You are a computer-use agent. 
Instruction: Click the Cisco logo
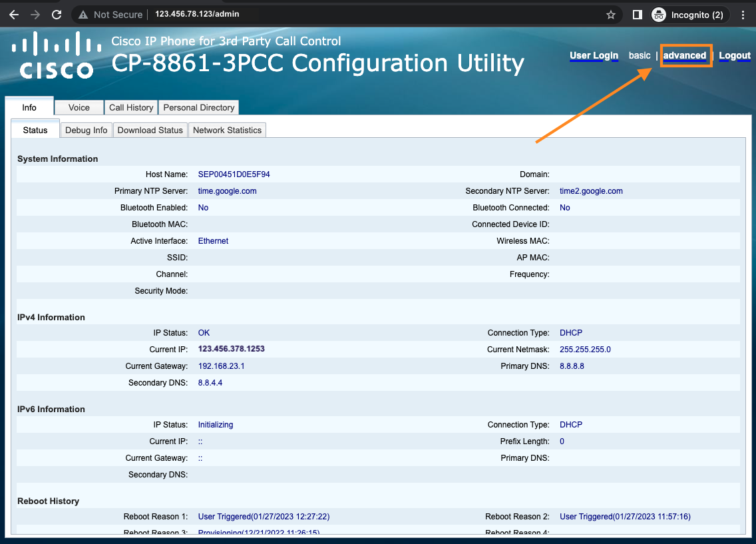click(56, 55)
